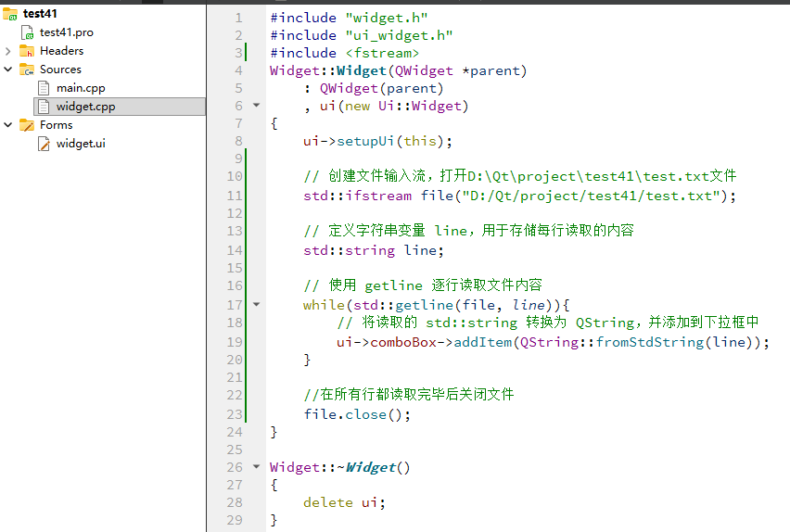Click #include "ui_widget.h" line
790x532 pixels.
point(362,36)
